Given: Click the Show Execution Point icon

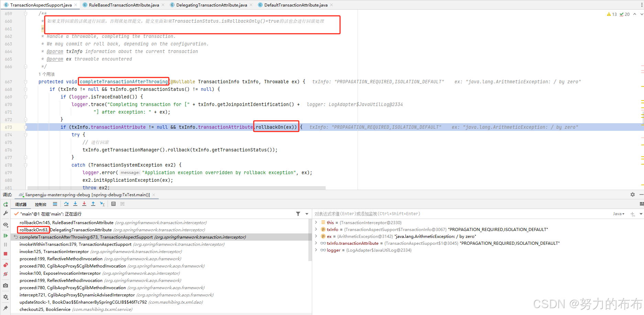Looking at the screenshot, I should [55, 204].
